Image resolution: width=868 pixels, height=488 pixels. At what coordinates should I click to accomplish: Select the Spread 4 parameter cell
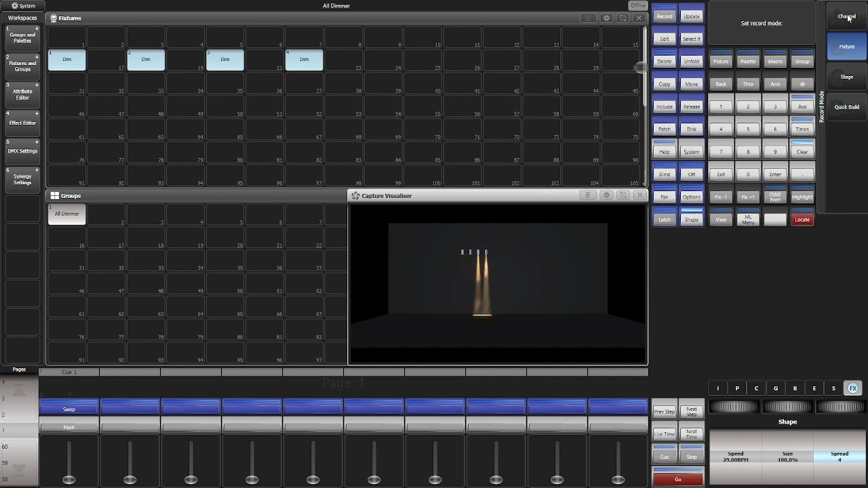click(840, 456)
